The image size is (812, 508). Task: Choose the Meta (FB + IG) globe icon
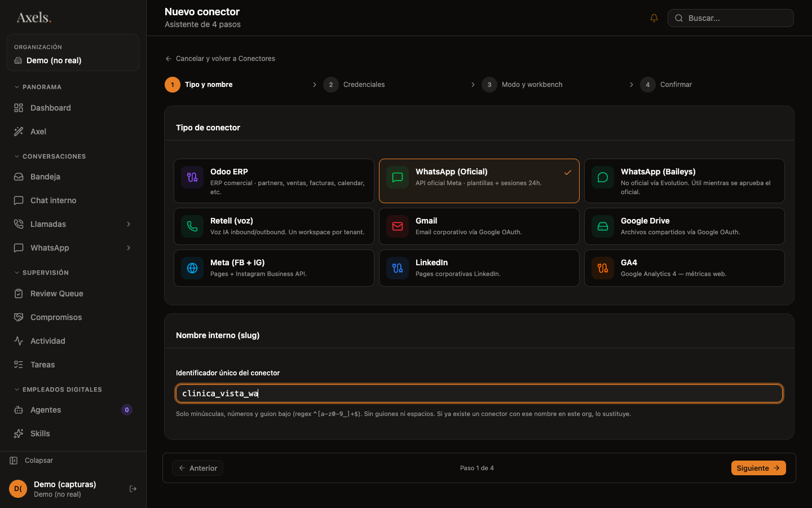pyautogui.click(x=192, y=268)
